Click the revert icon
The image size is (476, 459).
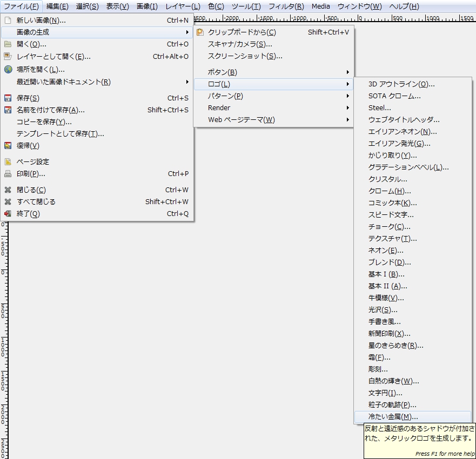click(x=8, y=146)
